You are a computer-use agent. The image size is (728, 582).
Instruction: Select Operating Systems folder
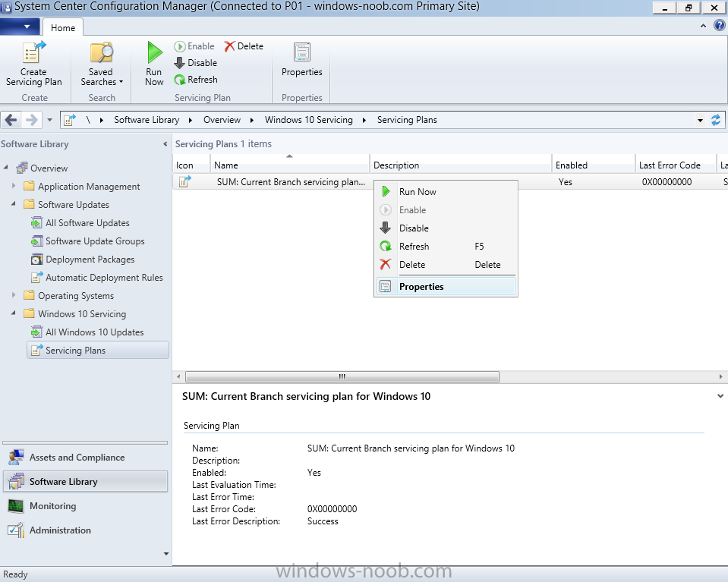(69, 296)
